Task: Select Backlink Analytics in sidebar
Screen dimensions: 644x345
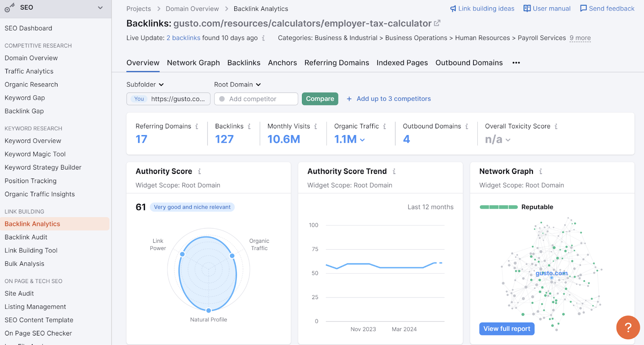Action: 55,224
